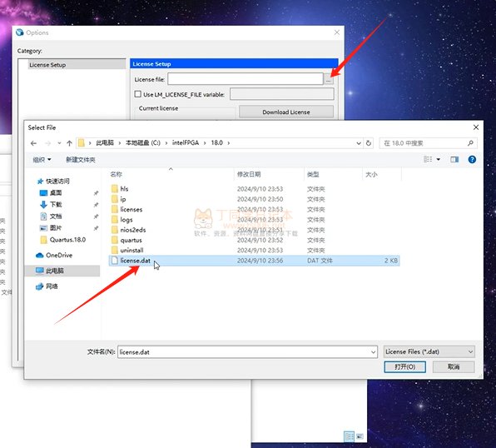Close the Options window
The image size is (496, 448).
[x=337, y=32]
